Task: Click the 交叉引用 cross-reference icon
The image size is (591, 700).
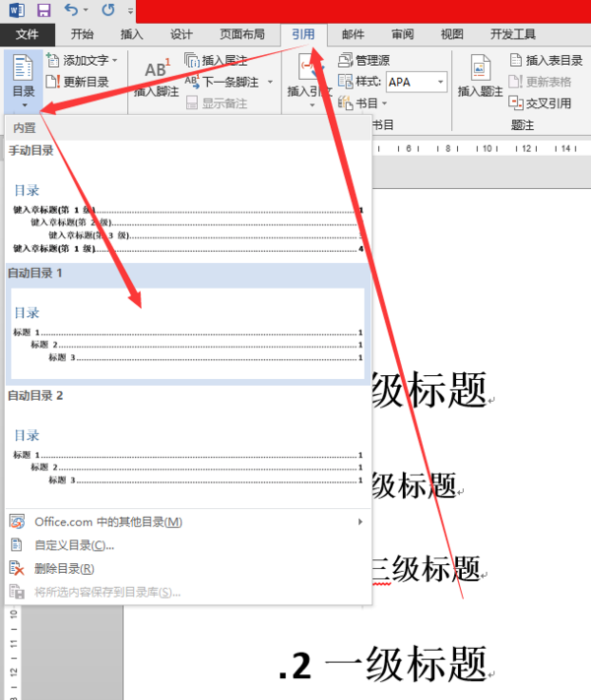Action: click(x=515, y=103)
